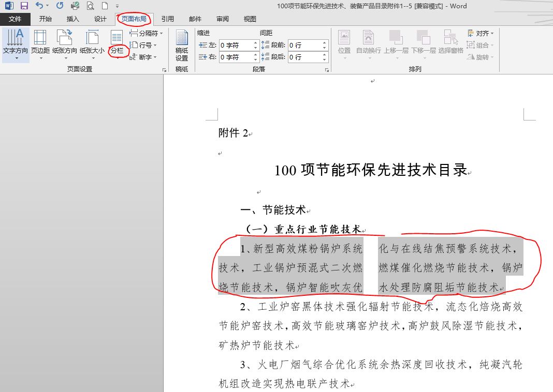Click the 下移一层 send backward button

click(x=424, y=44)
